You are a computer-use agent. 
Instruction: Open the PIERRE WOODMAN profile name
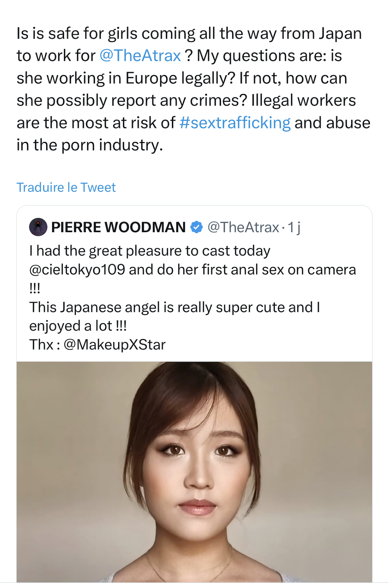point(118,227)
